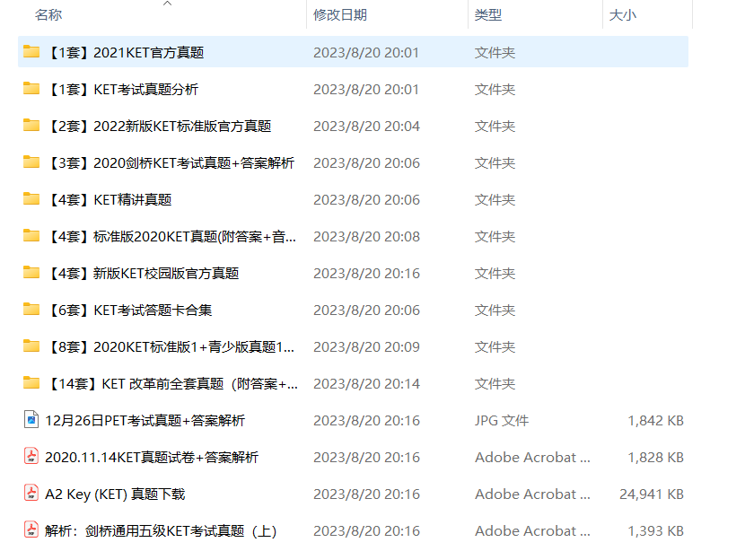Image resolution: width=745 pixels, height=560 pixels.
Task: Sort by 修改日期 column header
Action: click(339, 15)
